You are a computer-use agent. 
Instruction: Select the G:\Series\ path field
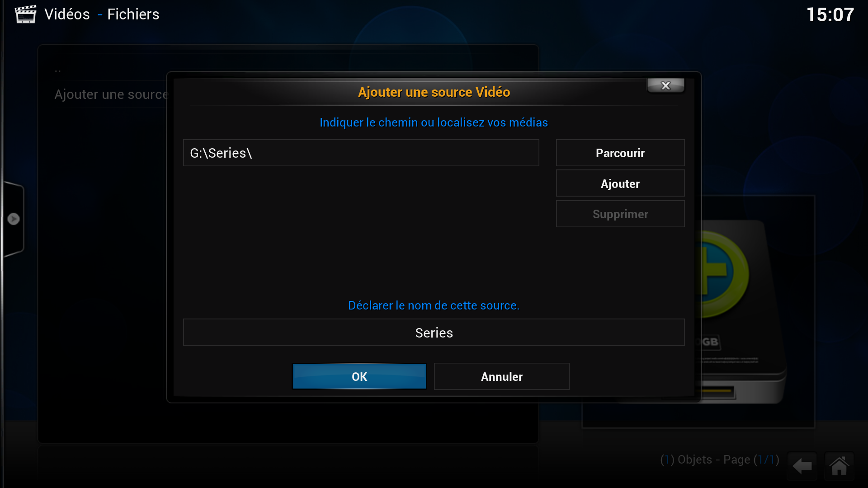pyautogui.click(x=361, y=153)
